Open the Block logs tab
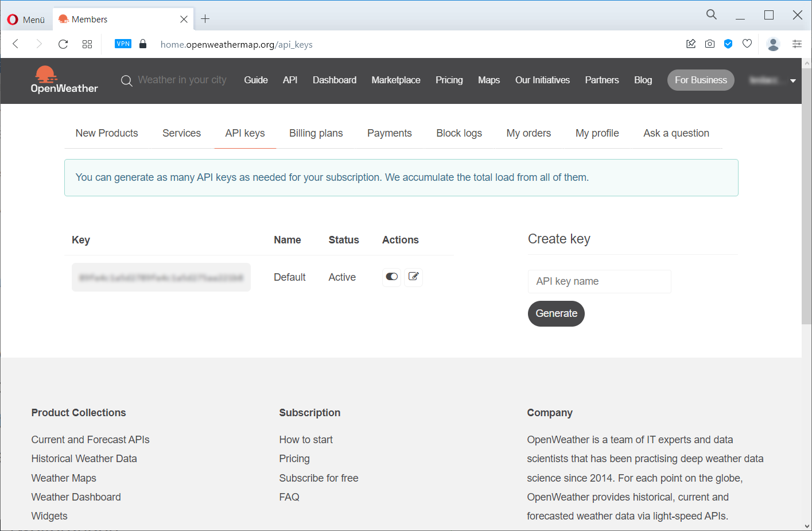This screenshot has width=812, height=531. pos(459,133)
